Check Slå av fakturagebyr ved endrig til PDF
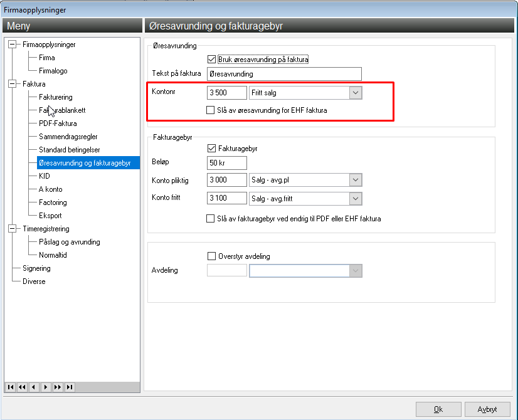518x420 pixels. pos(211,218)
